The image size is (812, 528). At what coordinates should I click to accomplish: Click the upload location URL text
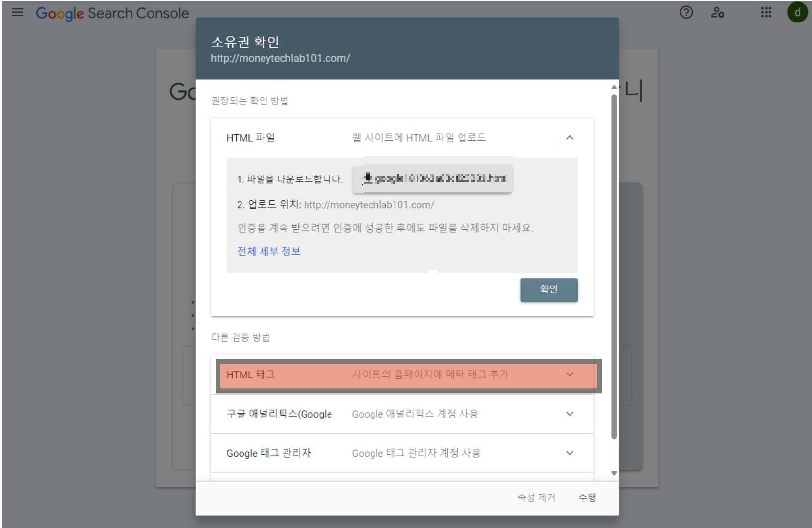tap(369, 205)
